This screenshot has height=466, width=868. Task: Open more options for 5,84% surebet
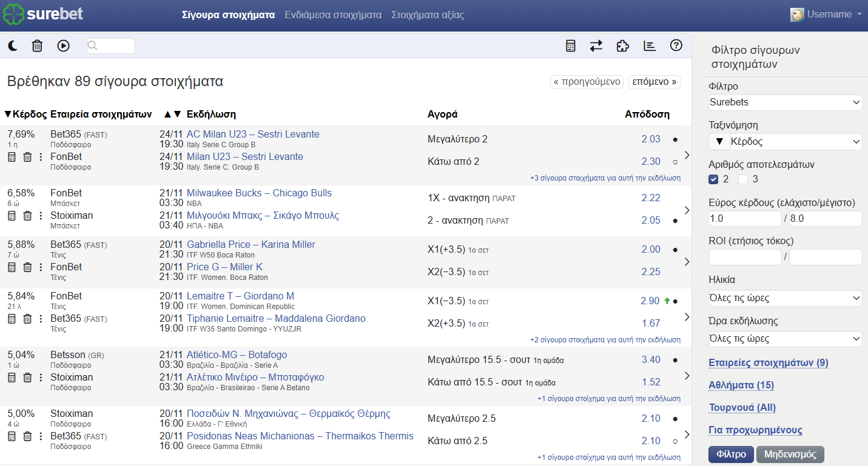point(41,319)
